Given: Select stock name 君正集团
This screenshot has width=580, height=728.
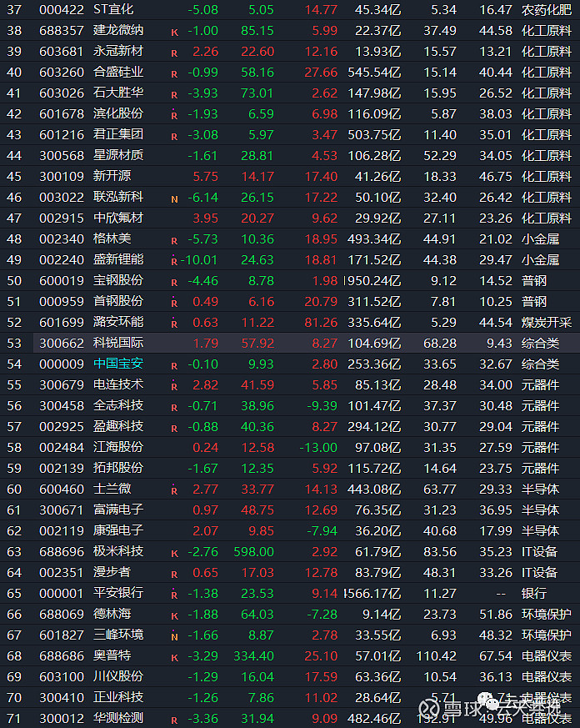Looking at the screenshot, I should [118, 134].
